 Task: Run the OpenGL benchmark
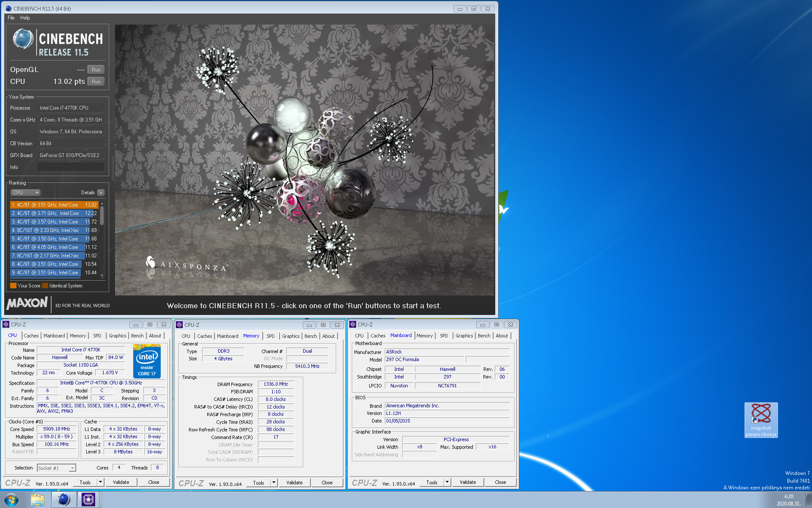coord(96,70)
